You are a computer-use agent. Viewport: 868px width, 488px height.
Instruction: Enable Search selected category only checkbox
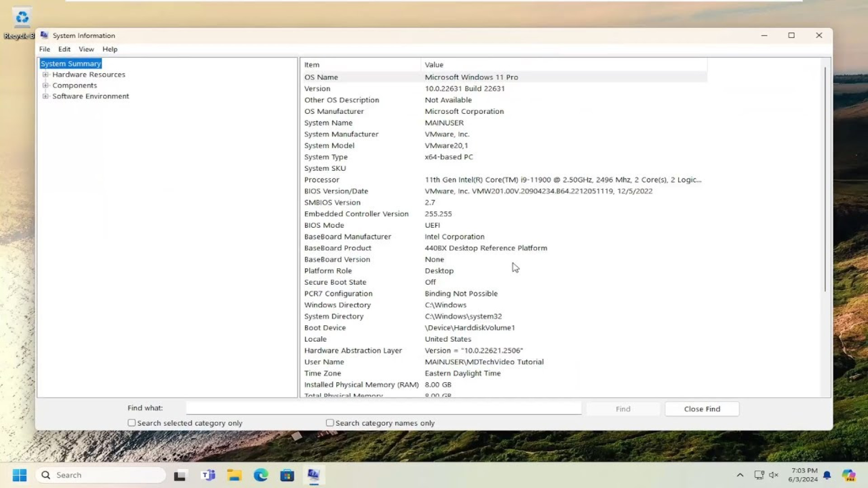[132, 423]
